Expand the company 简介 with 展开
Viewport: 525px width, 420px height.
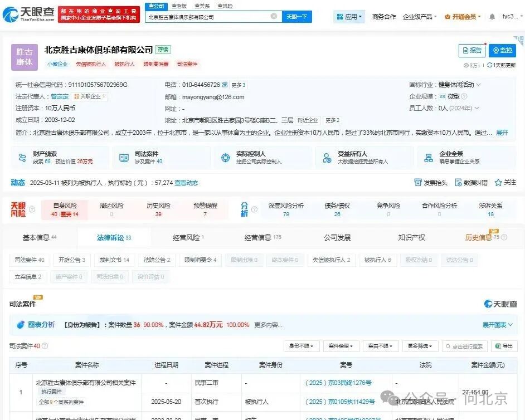click(502, 133)
